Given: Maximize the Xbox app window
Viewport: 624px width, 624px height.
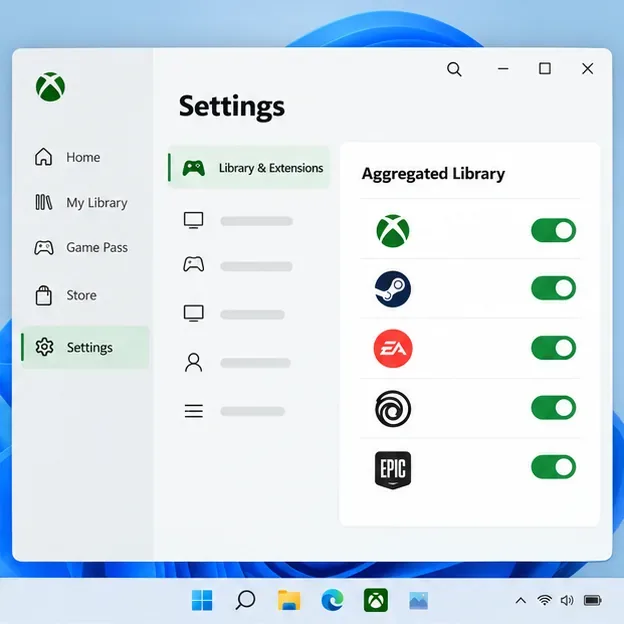Looking at the screenshot, I should coord(545,68).
